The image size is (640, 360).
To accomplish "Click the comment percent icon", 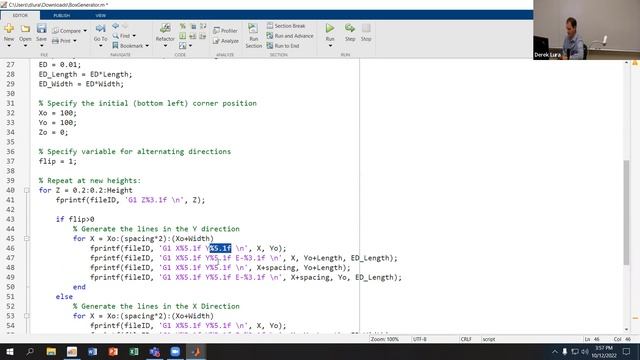I will (182, 26).
